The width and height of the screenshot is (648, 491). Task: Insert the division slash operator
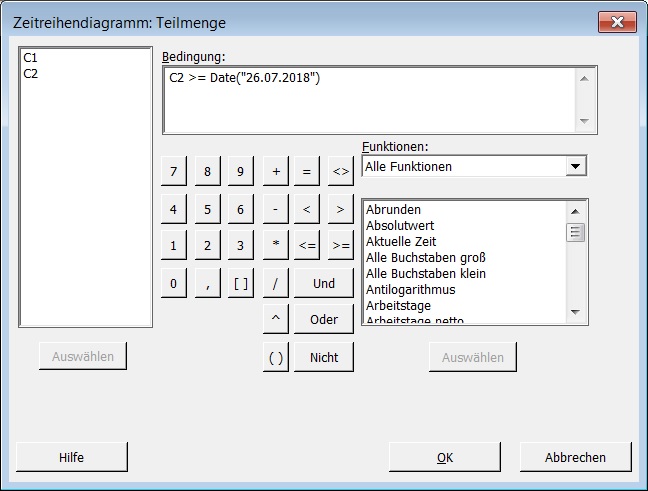point(276,283)
